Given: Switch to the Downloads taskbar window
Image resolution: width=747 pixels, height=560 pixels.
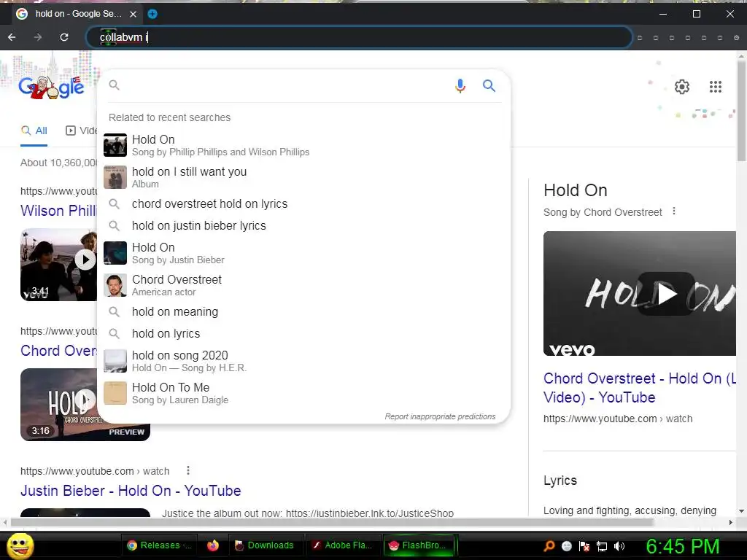Looking at the screenshot, I should (266, 545).
